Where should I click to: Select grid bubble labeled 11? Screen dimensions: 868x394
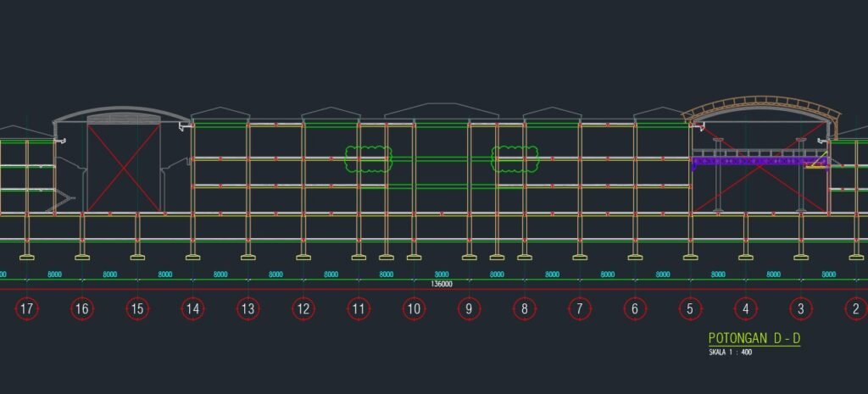click(359, 309)
